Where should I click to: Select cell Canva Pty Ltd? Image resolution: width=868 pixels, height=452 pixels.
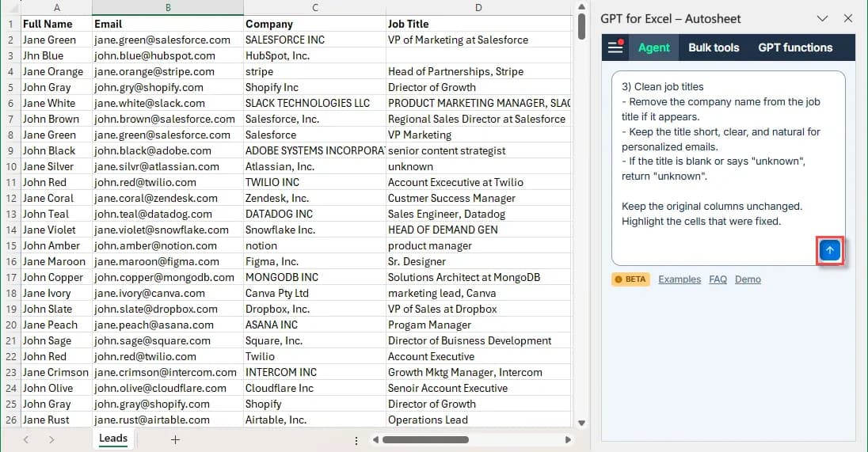pyautogui.click(x=314, y=293)
